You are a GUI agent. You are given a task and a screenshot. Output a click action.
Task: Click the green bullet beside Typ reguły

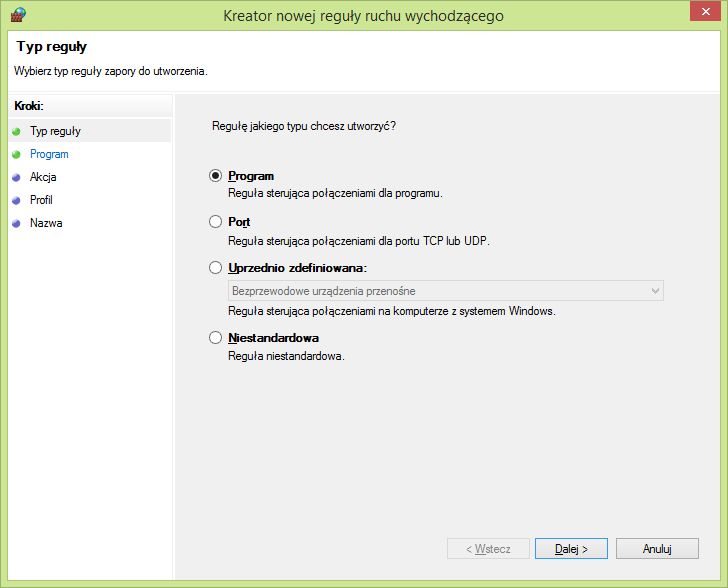coord(16,131)
